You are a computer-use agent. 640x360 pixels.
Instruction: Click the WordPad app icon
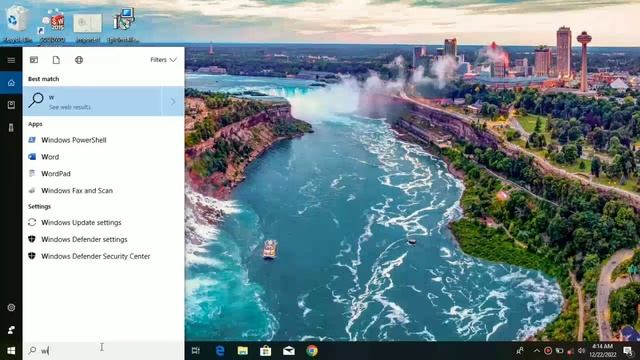coord(32,173)
